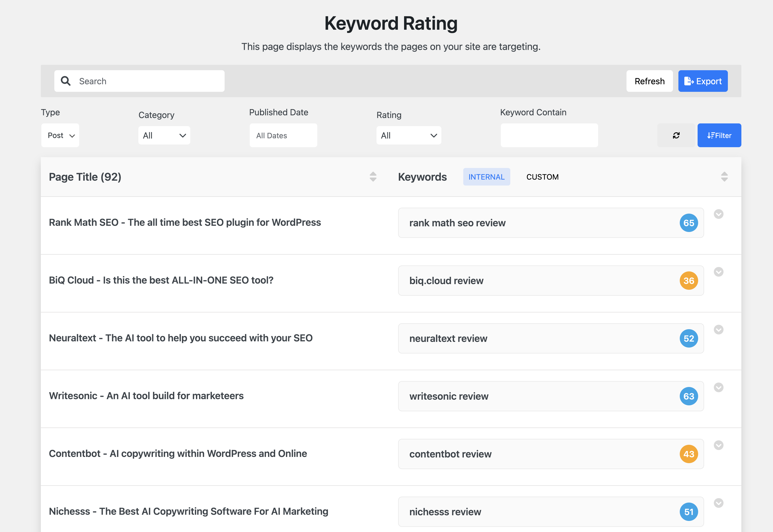Click the 65 rating badge for rank math seo review
This screenshot has height=532, width=773.
click(689, 223)
